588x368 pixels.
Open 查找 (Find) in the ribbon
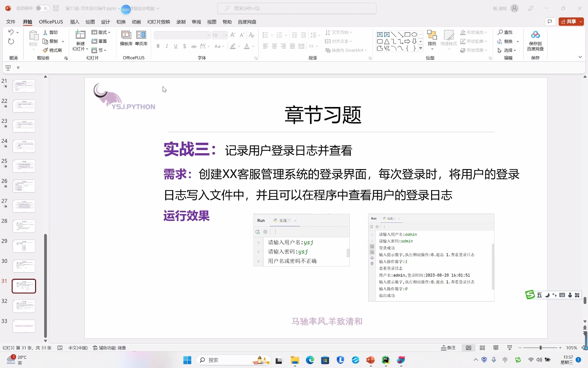506,32
